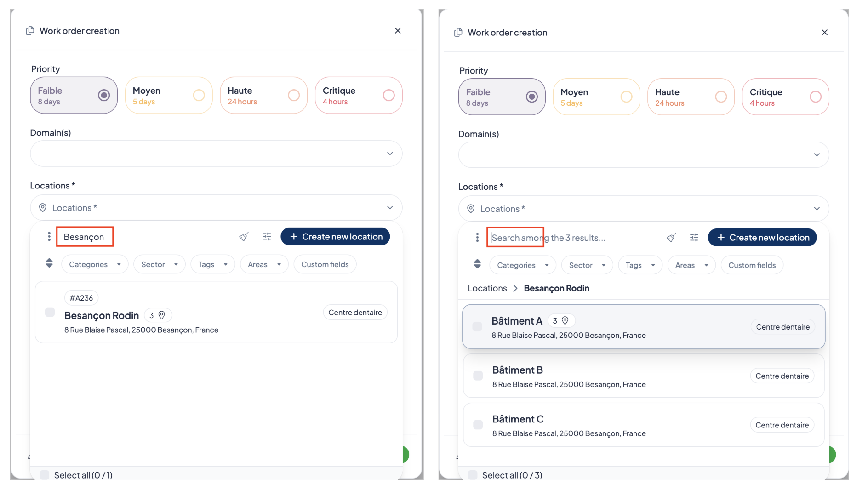Select the Moyen priority in right dialog
The image size is (868, 490).
(596, 97)
